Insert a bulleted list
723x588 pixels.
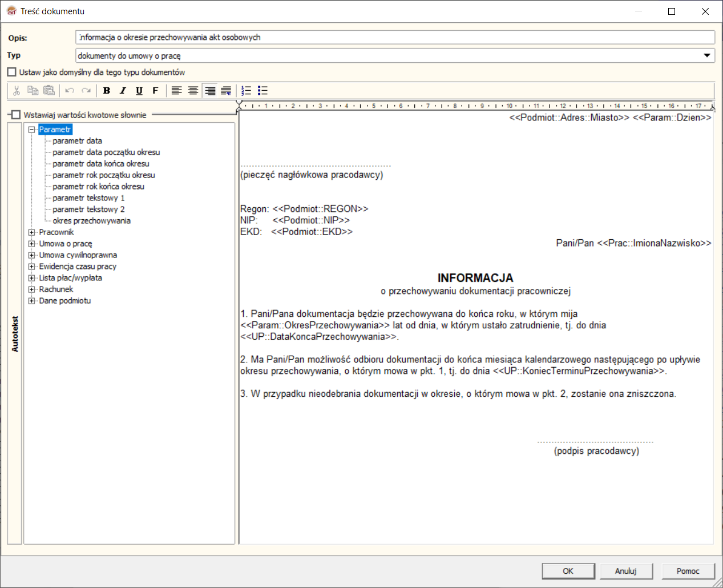(x=262, y=91)
